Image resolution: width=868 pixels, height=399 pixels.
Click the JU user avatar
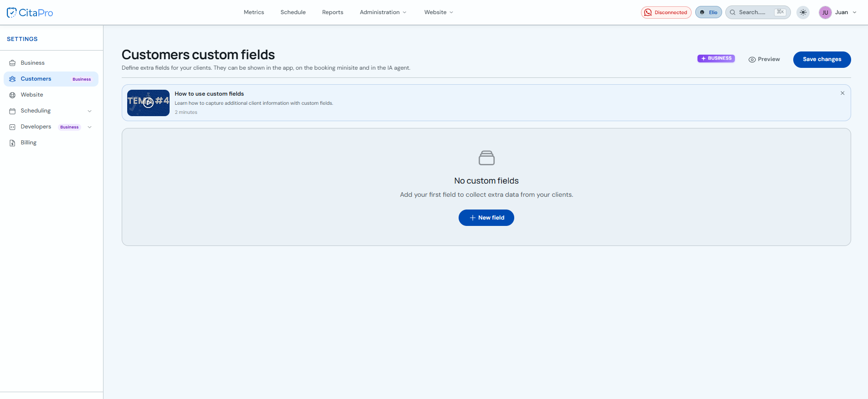pos(825,12)
